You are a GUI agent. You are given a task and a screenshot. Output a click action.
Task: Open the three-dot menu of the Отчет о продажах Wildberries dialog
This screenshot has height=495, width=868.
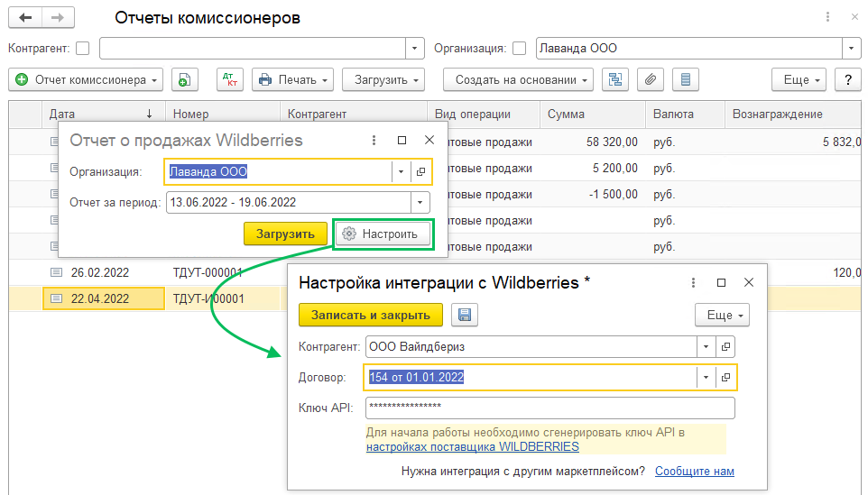(374, 141)
